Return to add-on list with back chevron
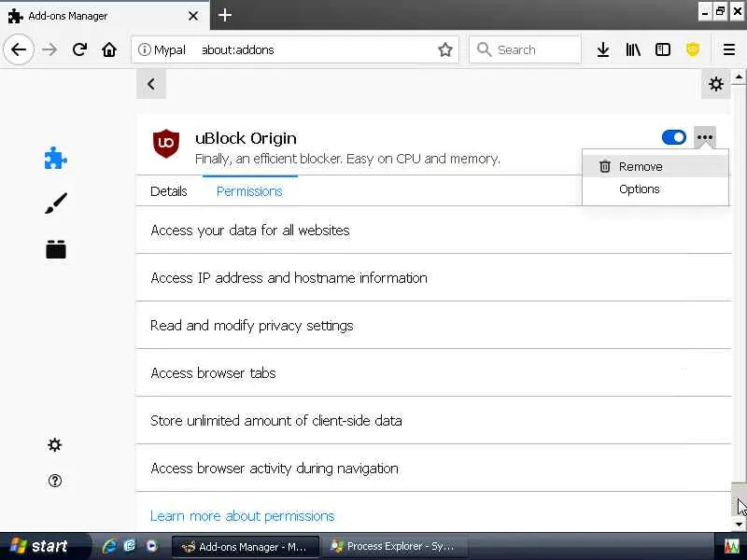Viewport: 747px width, 560px height. point(151,84)
